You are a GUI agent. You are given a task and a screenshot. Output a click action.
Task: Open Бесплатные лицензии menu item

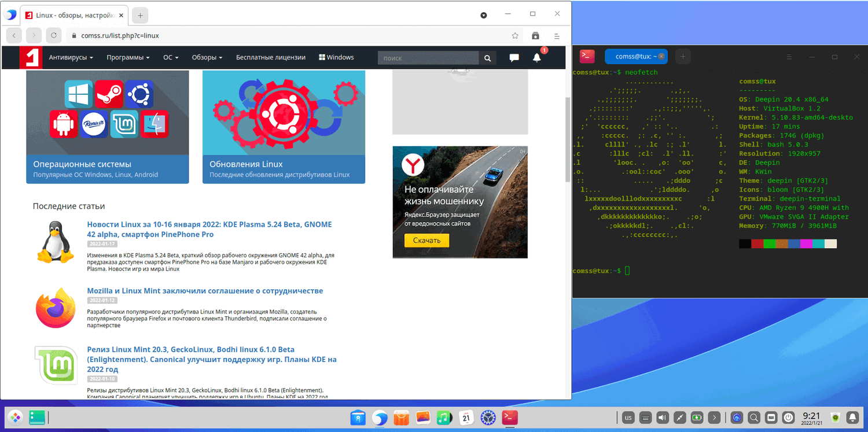point(271,58)
